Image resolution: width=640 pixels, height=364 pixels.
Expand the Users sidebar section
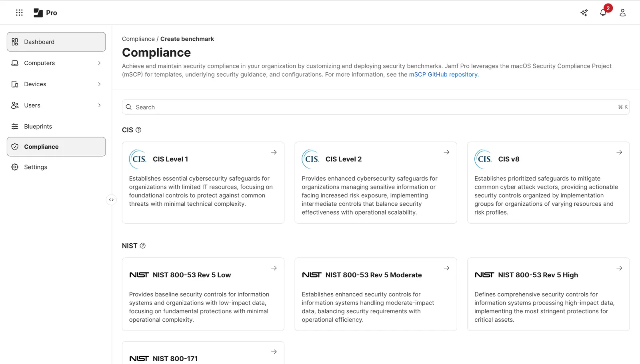pos(99,105)
